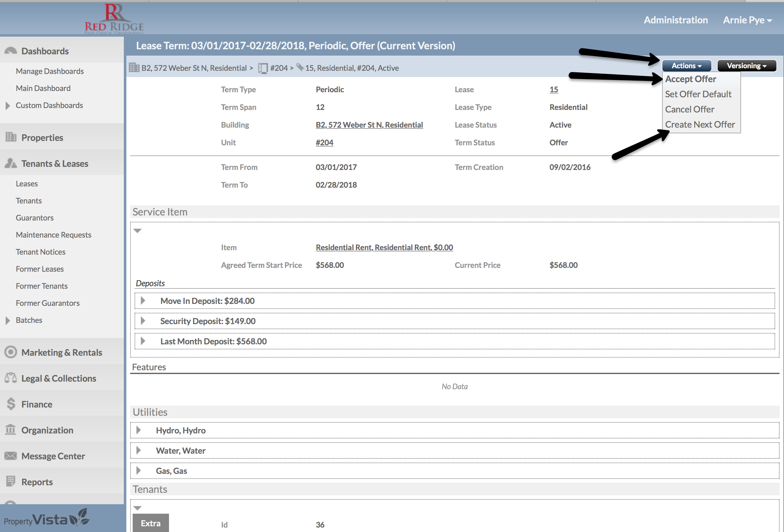This screenshot has width=784, height=532.
Task: Click the Organization bank icon
Action: pos(11,430)
